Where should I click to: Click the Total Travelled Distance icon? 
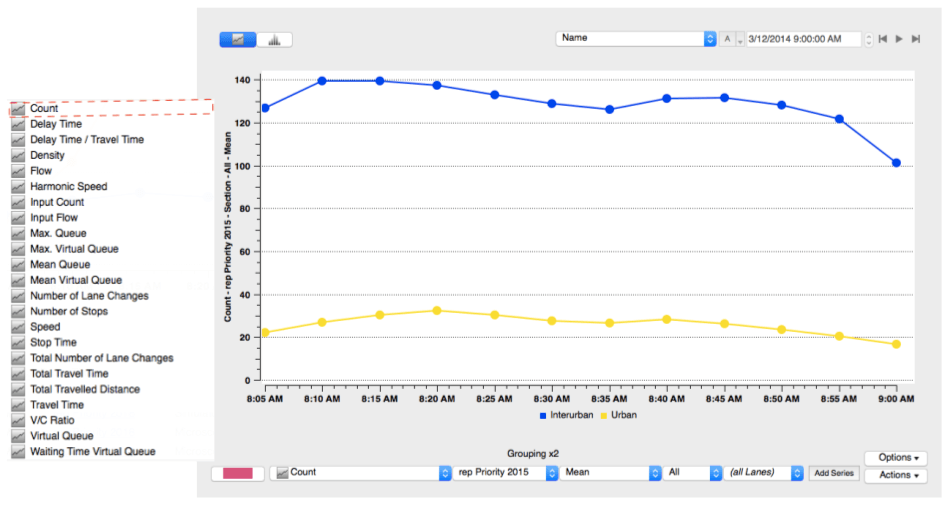coord(18,389)
